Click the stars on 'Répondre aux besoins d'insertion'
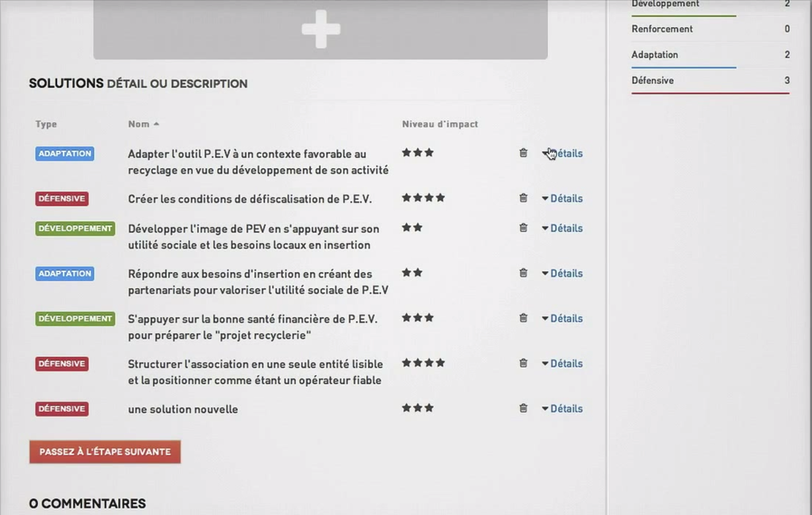 coord(412,272)
